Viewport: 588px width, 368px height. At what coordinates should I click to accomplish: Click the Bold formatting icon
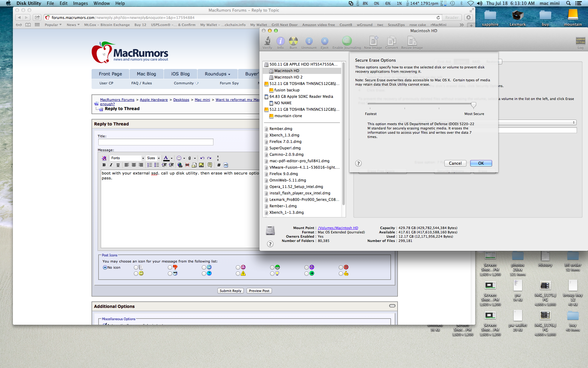coord(104,165)
